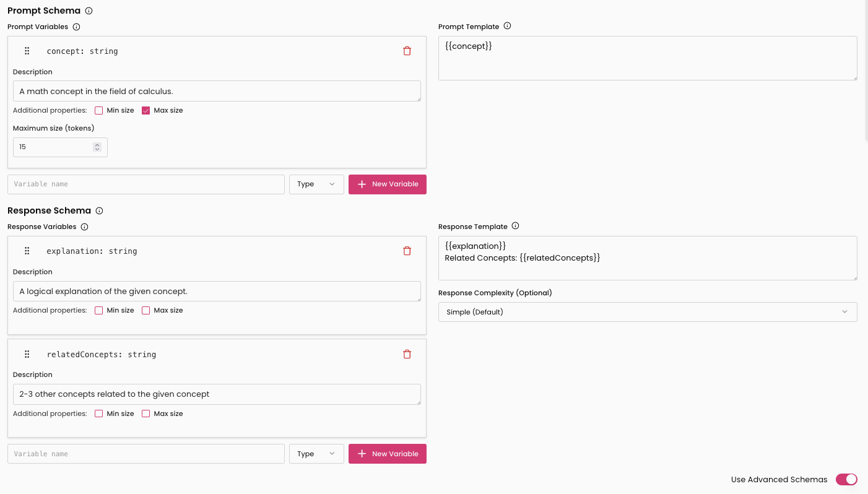Delete the explanation variable with trash icon
Image resolution: width=868 pixels, height=494 pixels.
pyautogui.click(x=407, y=251)
